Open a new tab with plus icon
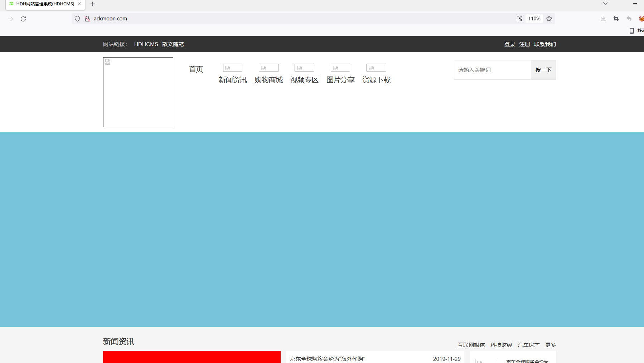Viewport: 644px width, 363px height. 93,4
